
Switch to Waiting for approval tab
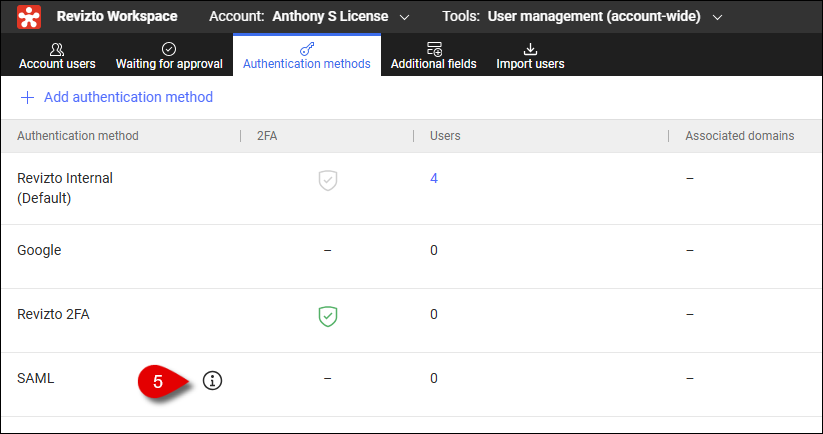click(169, 57)
